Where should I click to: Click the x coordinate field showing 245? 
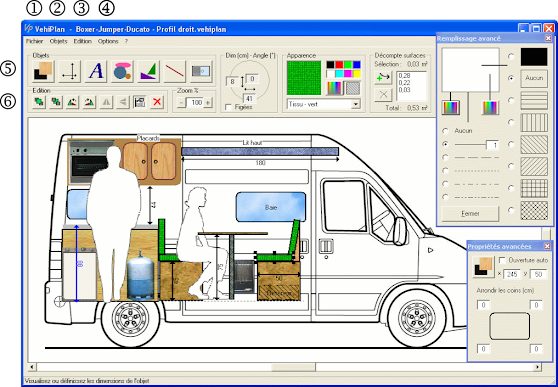pos(512,274)
